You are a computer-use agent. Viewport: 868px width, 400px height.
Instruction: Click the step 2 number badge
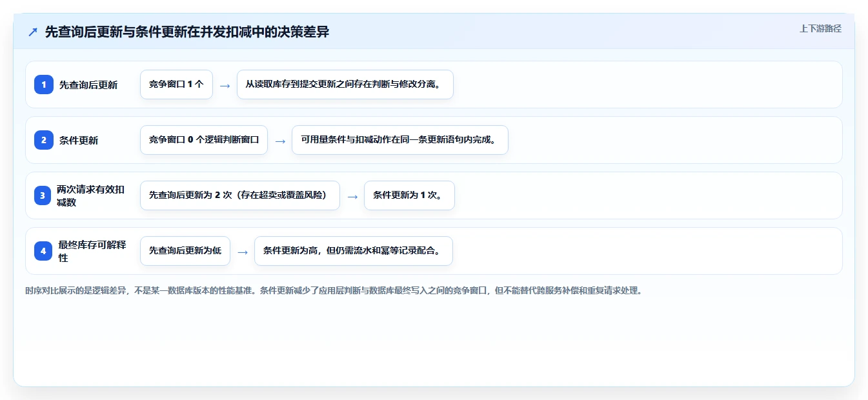click(44, 140)
